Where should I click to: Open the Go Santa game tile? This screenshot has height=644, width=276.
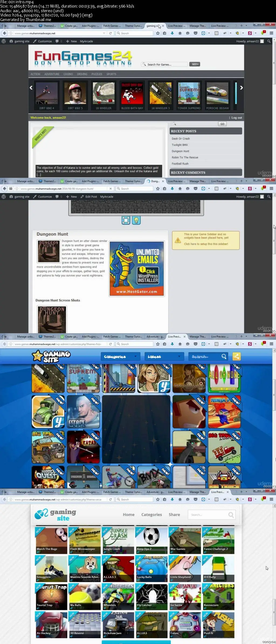(185, 597)
